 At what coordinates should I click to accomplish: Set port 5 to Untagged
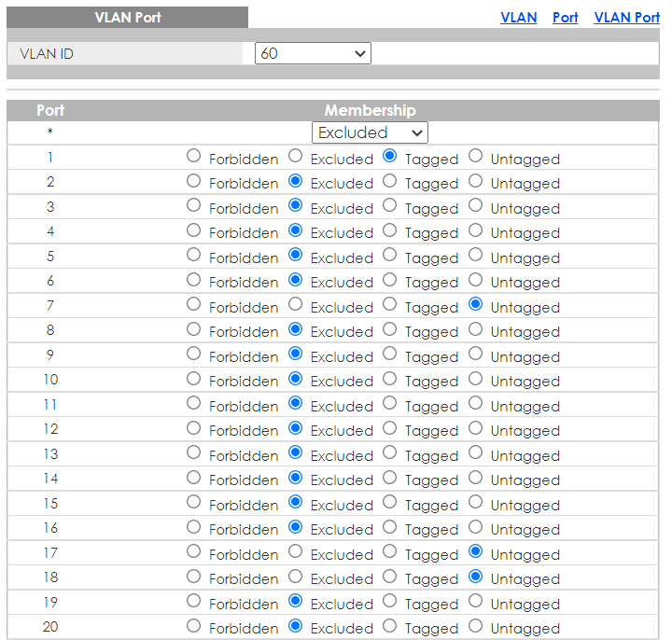click(475, 255)
